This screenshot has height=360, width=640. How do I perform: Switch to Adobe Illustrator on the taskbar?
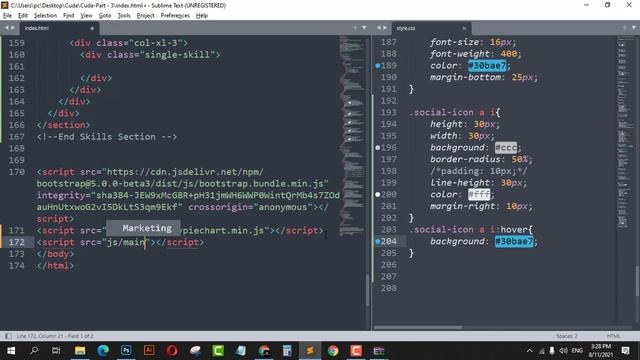coord(149,351)
